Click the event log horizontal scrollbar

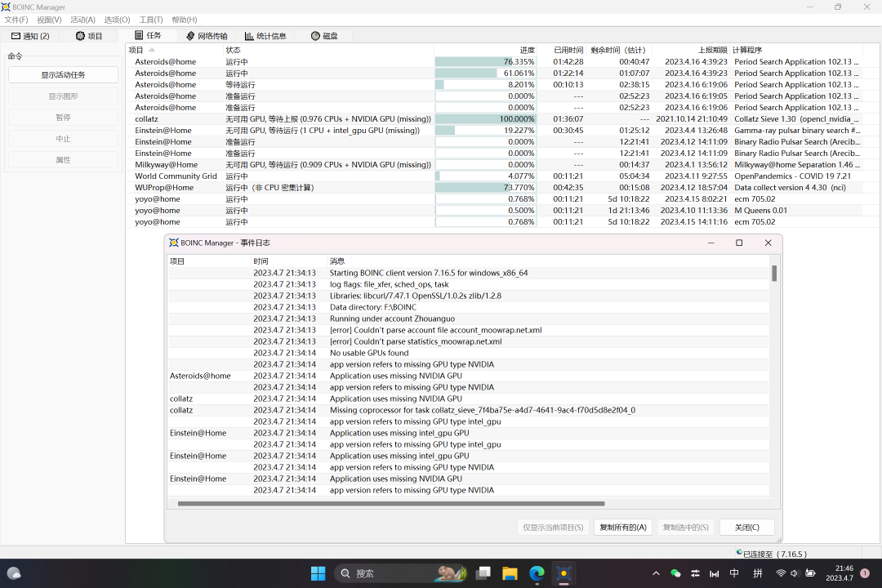391,504
